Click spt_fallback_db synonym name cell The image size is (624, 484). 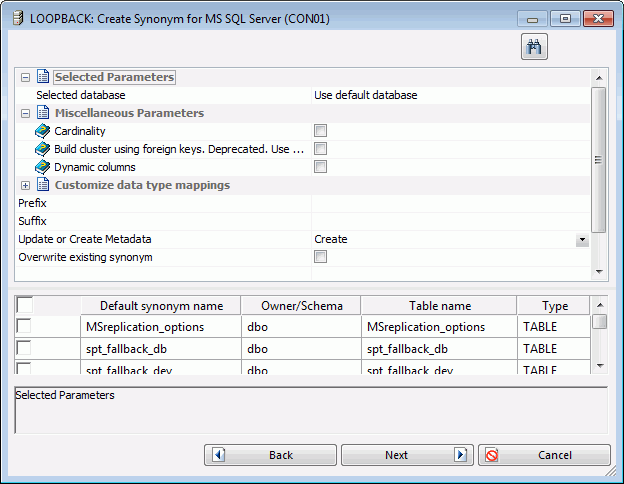point(161,349)
